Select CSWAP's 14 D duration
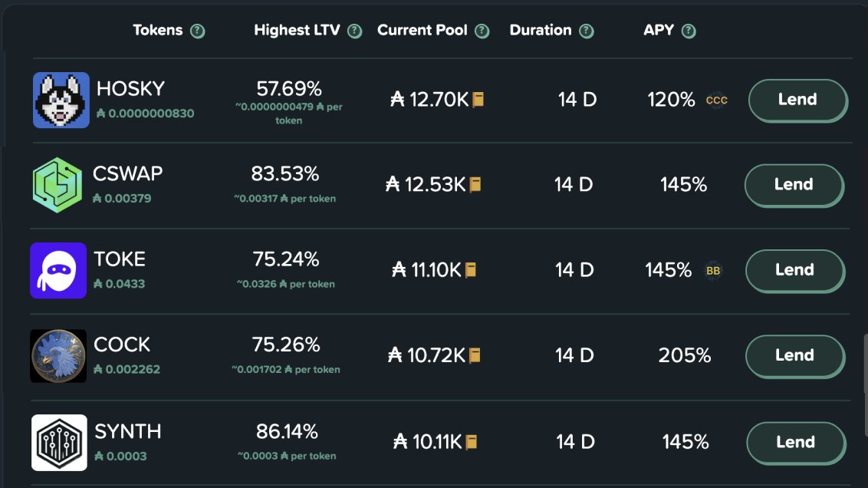Image resolution: width=868 pixels, height=488 pixels. tap(574, 184)
